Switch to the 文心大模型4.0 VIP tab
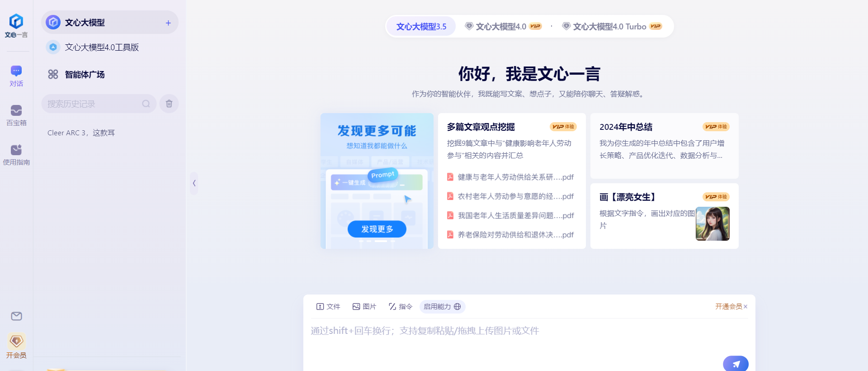 coord(503,26)
